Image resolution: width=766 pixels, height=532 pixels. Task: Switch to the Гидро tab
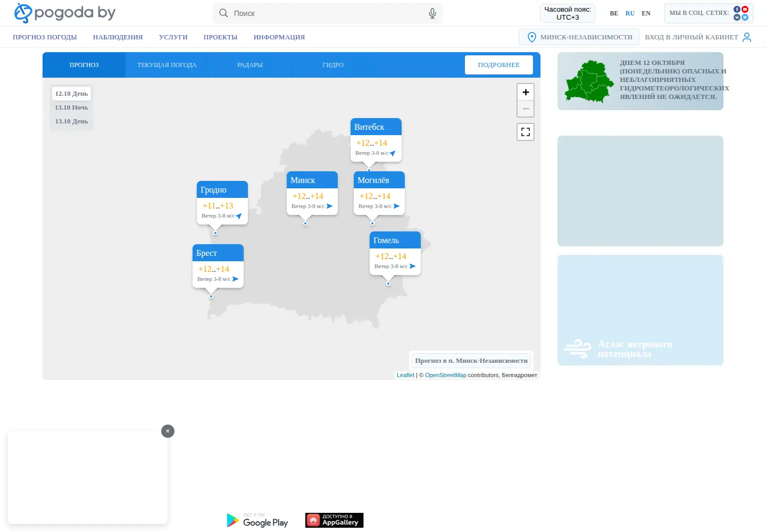point(333,65)
